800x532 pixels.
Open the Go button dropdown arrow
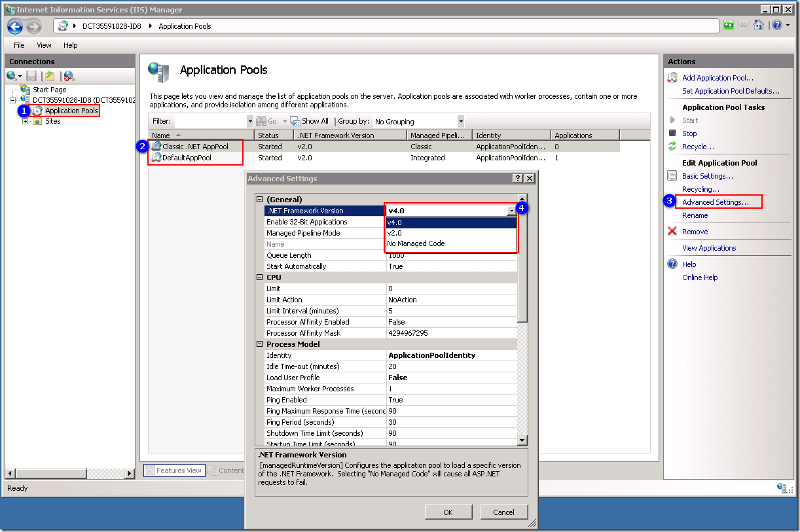click(285, 121)
